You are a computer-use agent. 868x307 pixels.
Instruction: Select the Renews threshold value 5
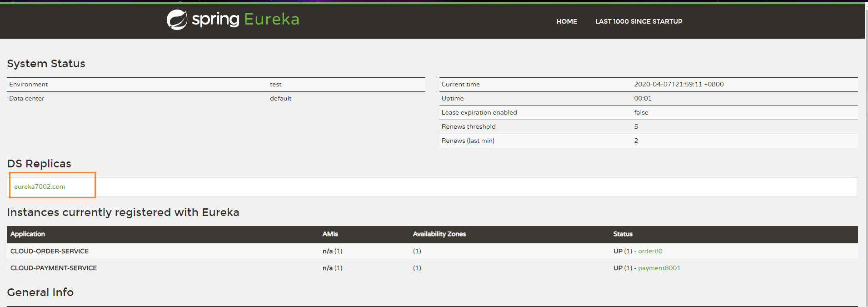point(636,126)
